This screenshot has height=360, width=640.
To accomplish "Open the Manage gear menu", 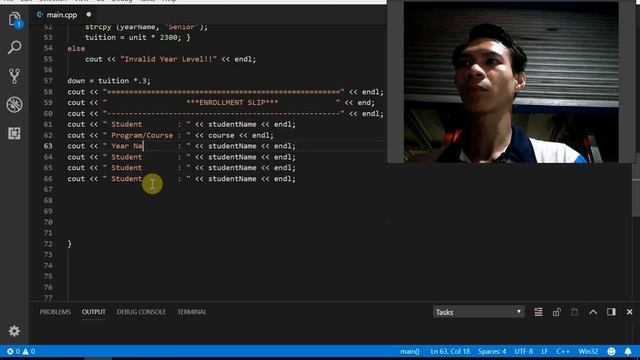I will [14, 331].
